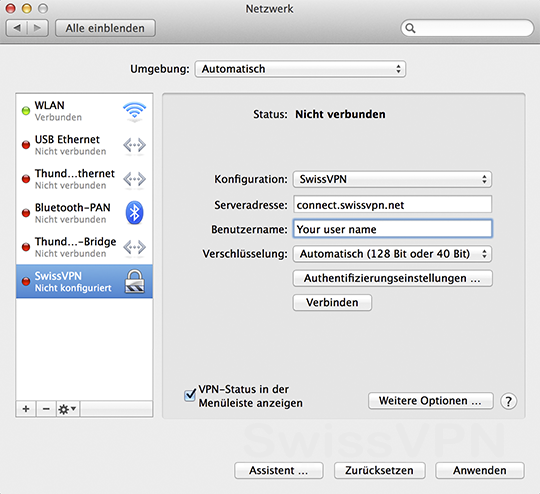
Task: Go back with the left arrow button
Action: tap(17, 28)
